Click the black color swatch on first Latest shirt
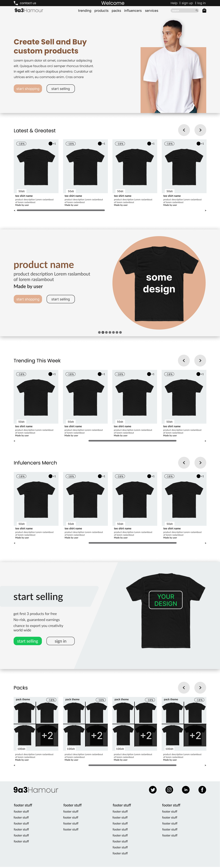Image resolution: width=220 pixels, height=868 pixels. click(50, 143)
